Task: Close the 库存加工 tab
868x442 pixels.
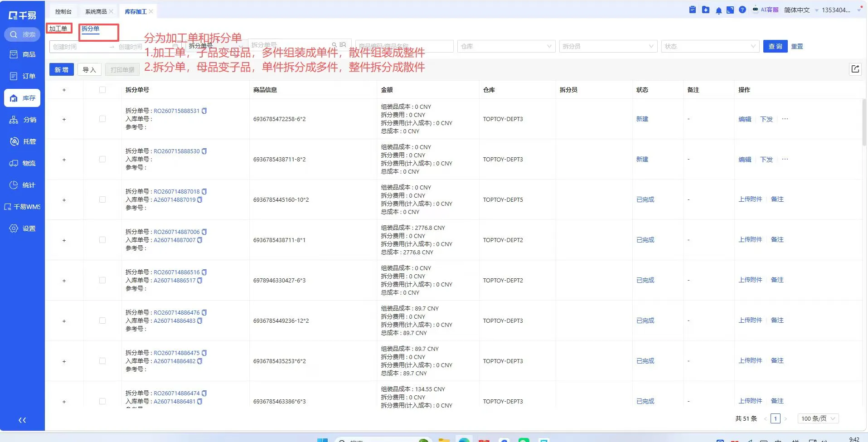Action: [x=151, y=11]
